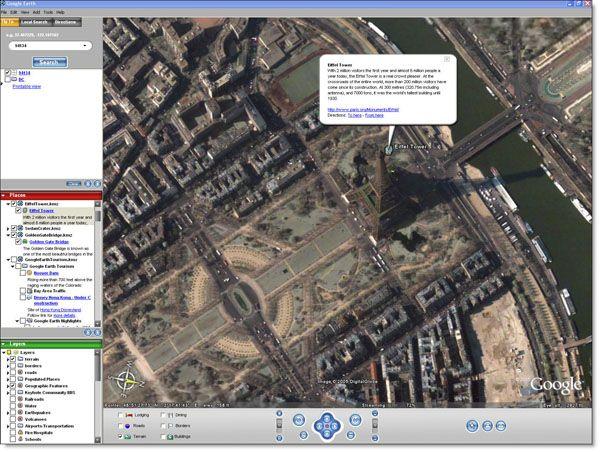
Task: Click the Search button
Action: (50, 61)
